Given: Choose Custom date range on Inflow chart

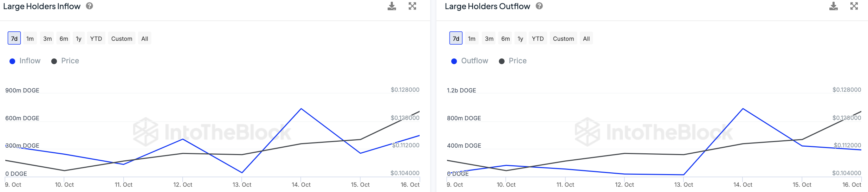Looking at the screenshot, I should (x=122, y=38).
